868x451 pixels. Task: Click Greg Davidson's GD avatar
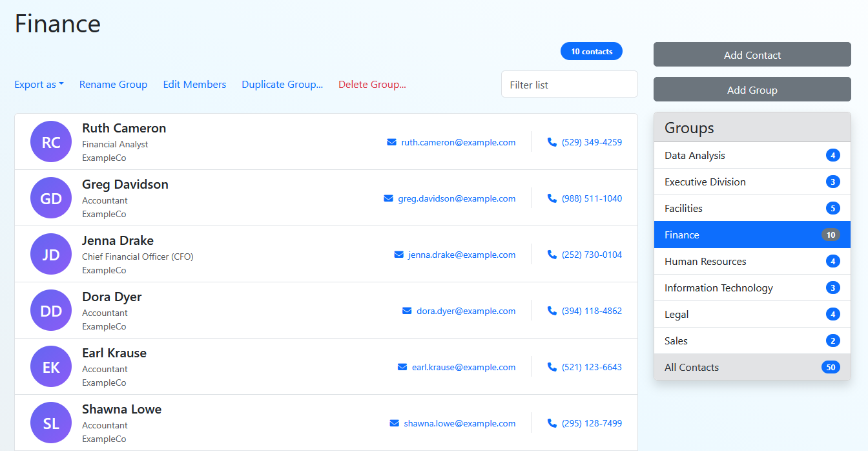51,198
